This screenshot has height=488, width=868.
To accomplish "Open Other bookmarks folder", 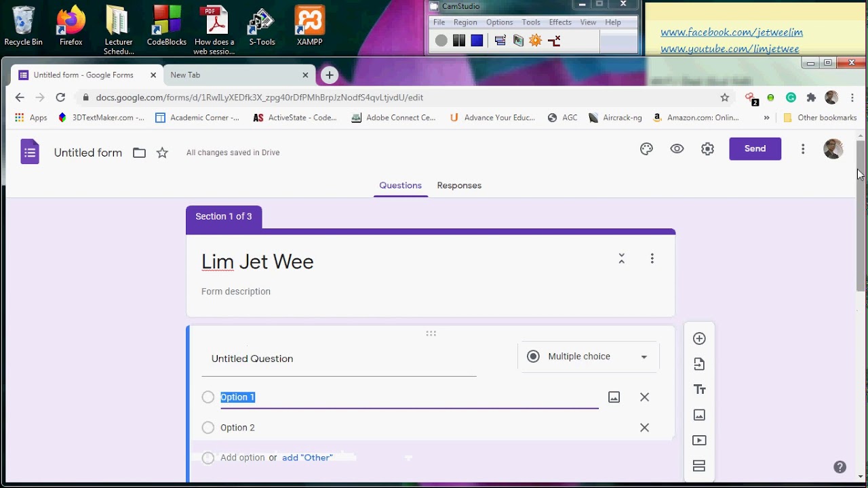I will [x=820, y=118].
